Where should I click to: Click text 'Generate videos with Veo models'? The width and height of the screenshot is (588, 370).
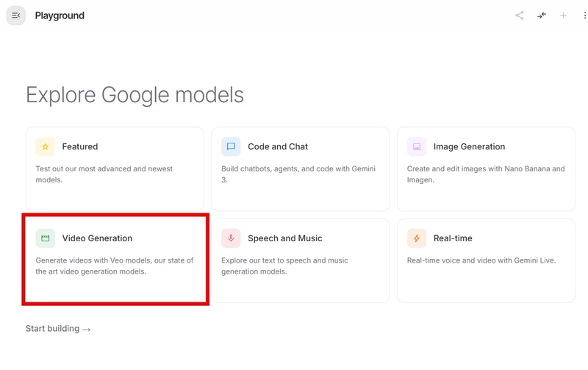(x=93, y=260)
